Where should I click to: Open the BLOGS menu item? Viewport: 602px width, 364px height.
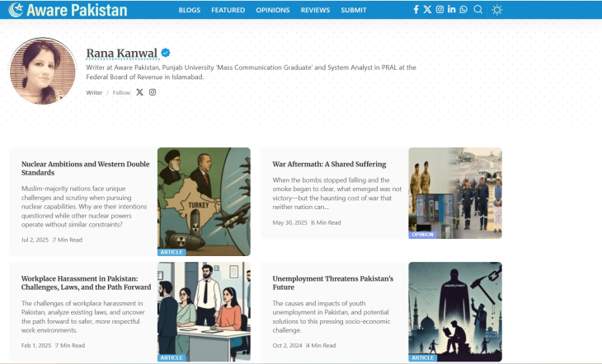tap(190, 10)
